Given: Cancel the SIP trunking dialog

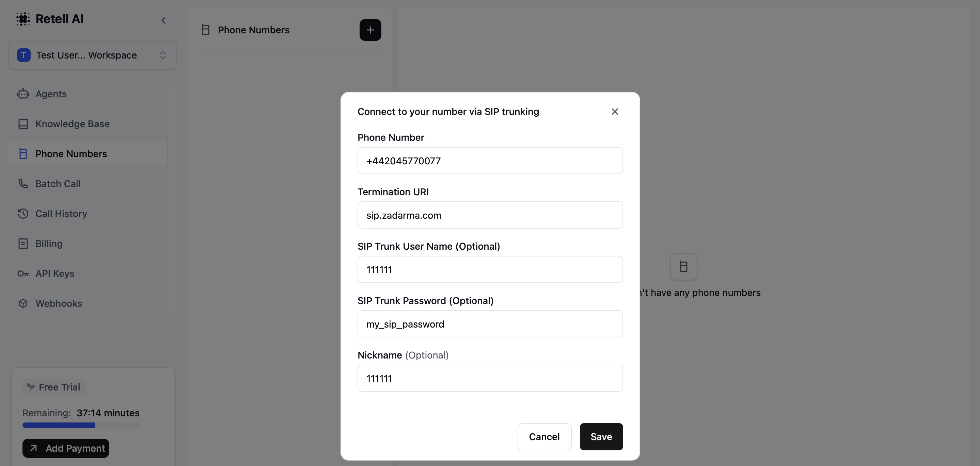Looking at the screenshot, I should 544,437.
